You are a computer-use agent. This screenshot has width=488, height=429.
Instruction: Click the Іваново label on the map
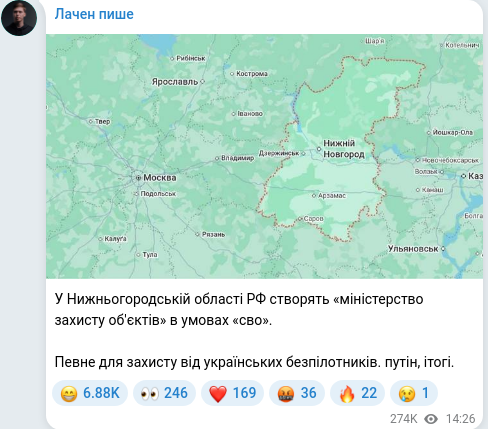[250, 114]
